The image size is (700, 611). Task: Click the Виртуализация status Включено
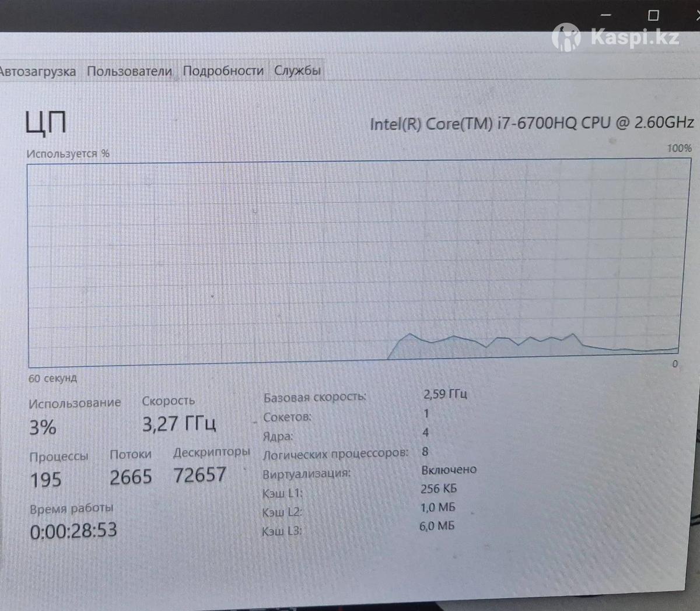[449, 470]
